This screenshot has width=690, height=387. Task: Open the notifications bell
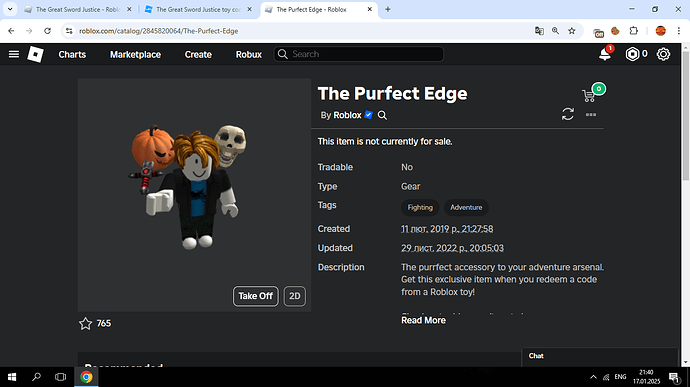tap(605, 54)
